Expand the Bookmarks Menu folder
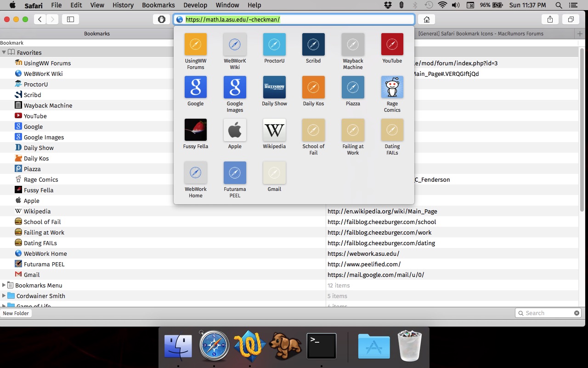This screenshot has width=588, height=368. [4, 285]
